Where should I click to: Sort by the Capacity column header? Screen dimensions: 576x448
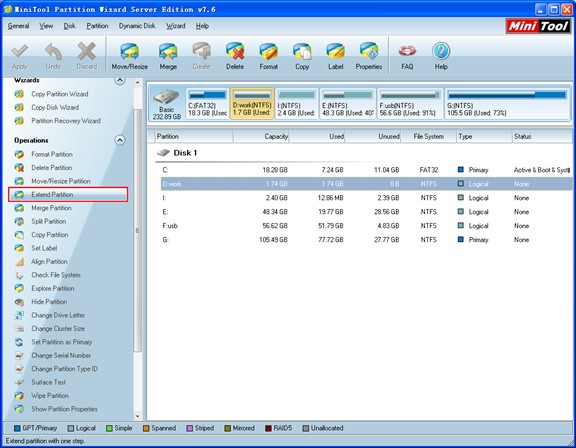click(x=261, y=136)
